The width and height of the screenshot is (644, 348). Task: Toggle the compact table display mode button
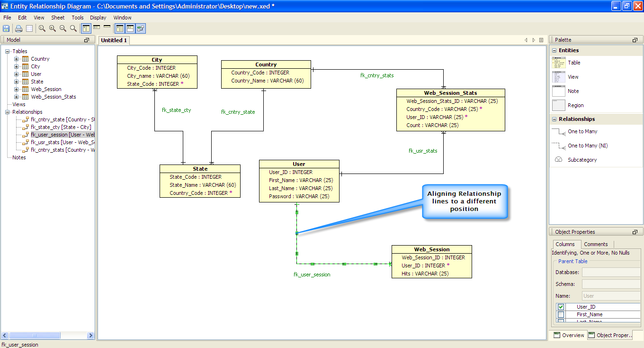click(97, 27)
